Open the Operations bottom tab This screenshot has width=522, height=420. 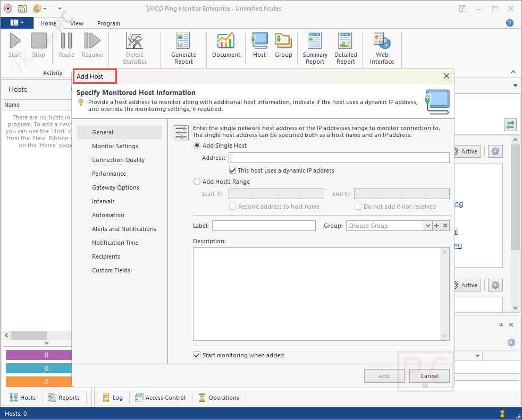tap(218, 398)
